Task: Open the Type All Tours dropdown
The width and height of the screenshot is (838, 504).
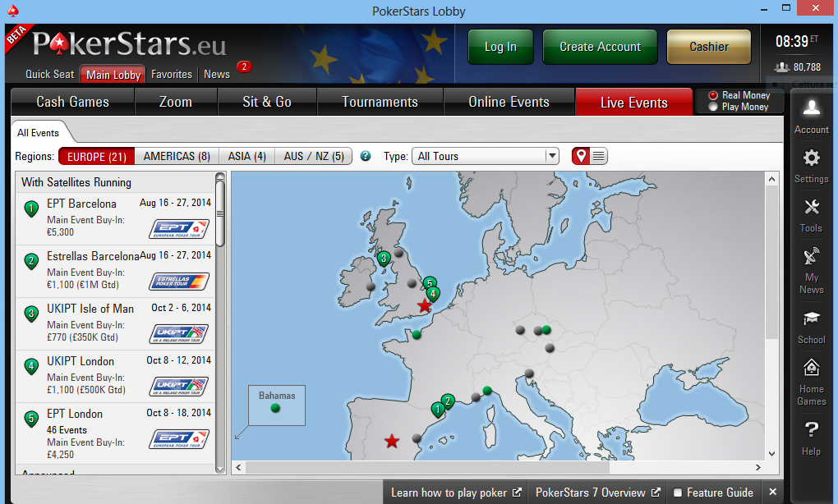Action: pyautogui.click(x=486, y=157)
